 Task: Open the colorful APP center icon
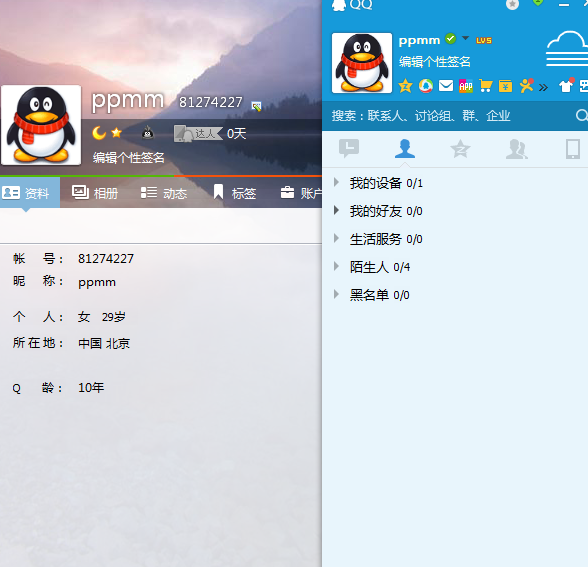point(466,86)
